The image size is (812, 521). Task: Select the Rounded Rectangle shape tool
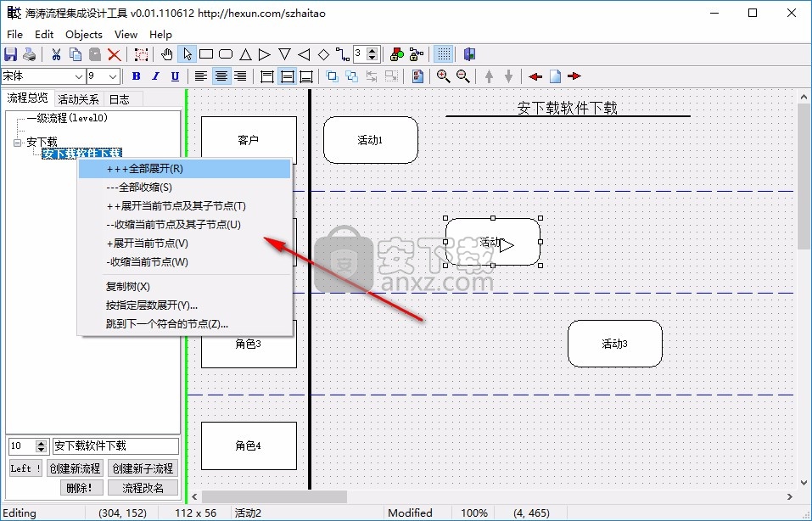226,54
